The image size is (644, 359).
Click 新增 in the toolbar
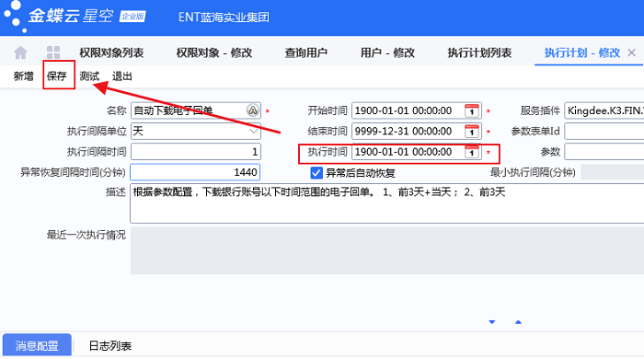coord(23,76)
